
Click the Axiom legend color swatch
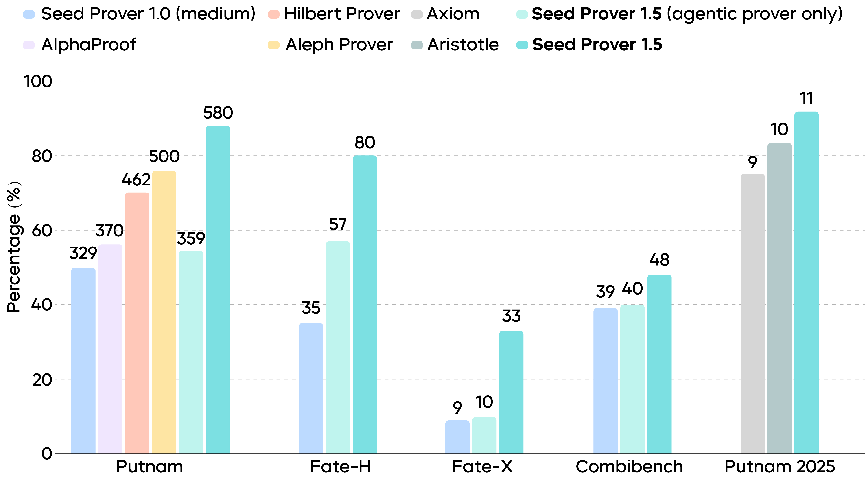coord(417,15)
